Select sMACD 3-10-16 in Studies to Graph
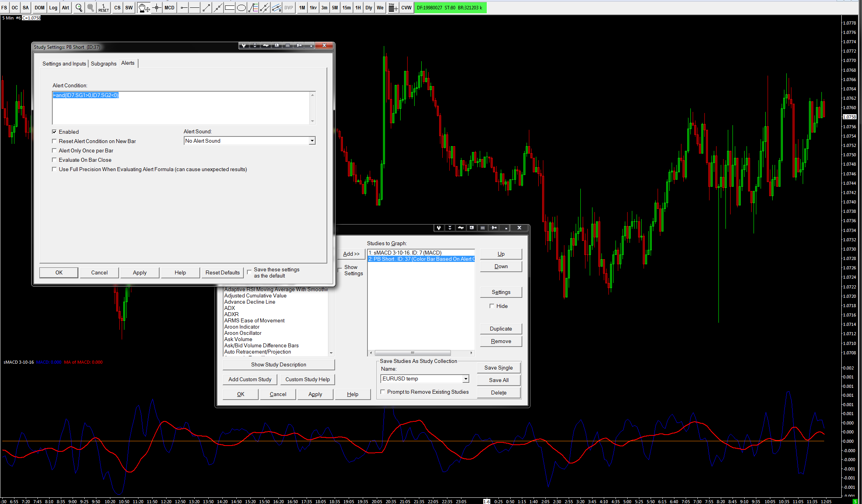 point(405,253)
